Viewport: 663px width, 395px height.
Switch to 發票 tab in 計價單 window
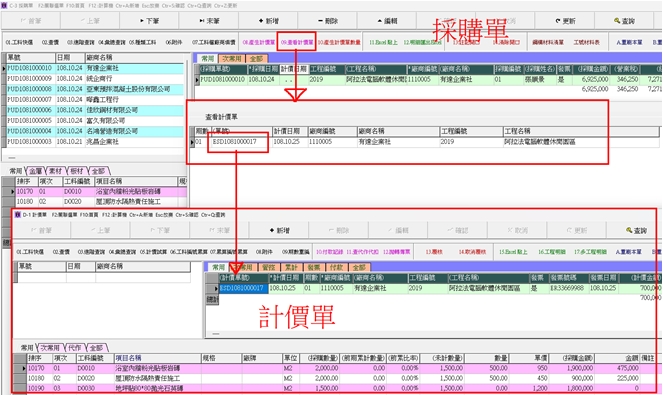coord(314,267)
